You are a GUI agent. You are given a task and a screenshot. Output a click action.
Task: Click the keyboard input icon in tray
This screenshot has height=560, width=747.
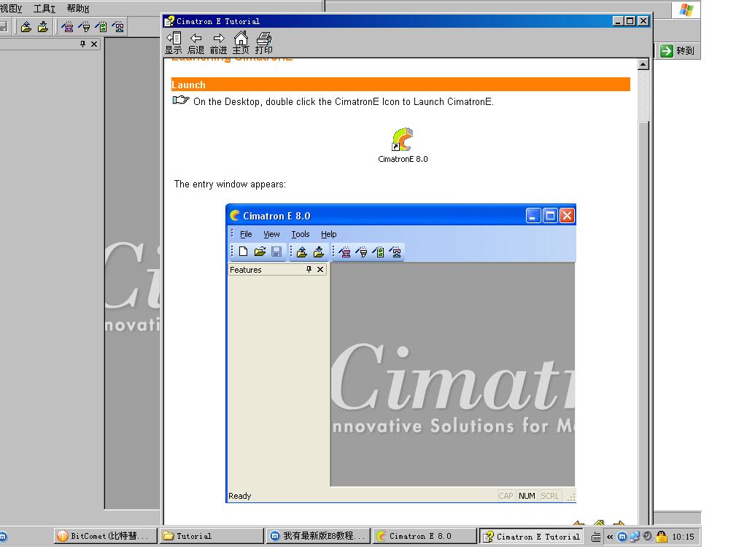click(596, 537)
